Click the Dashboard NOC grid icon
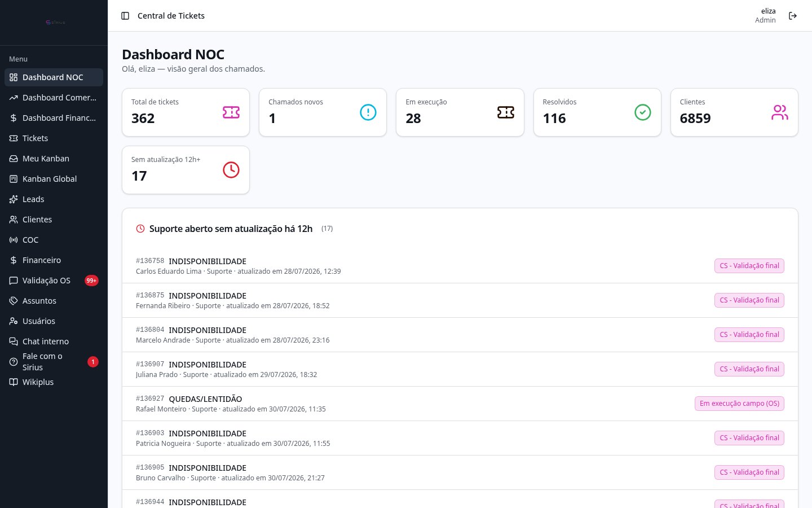 tap(14, 77)
